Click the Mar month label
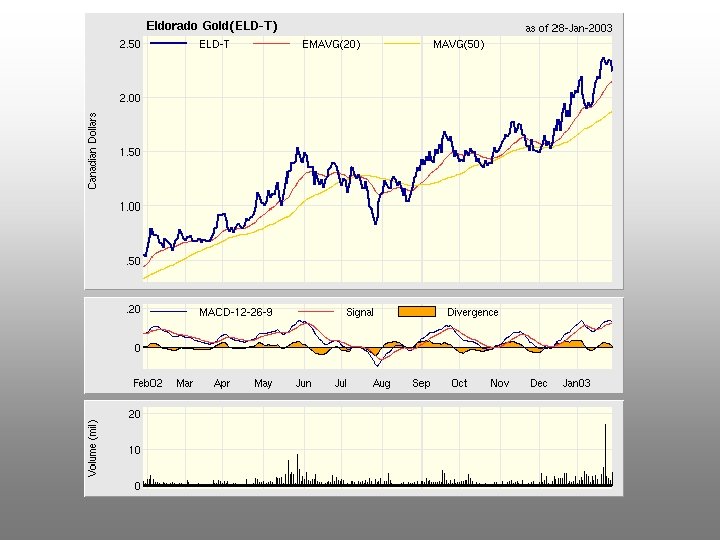Screen dimensions: 720x540 click(x=184, y=383)
